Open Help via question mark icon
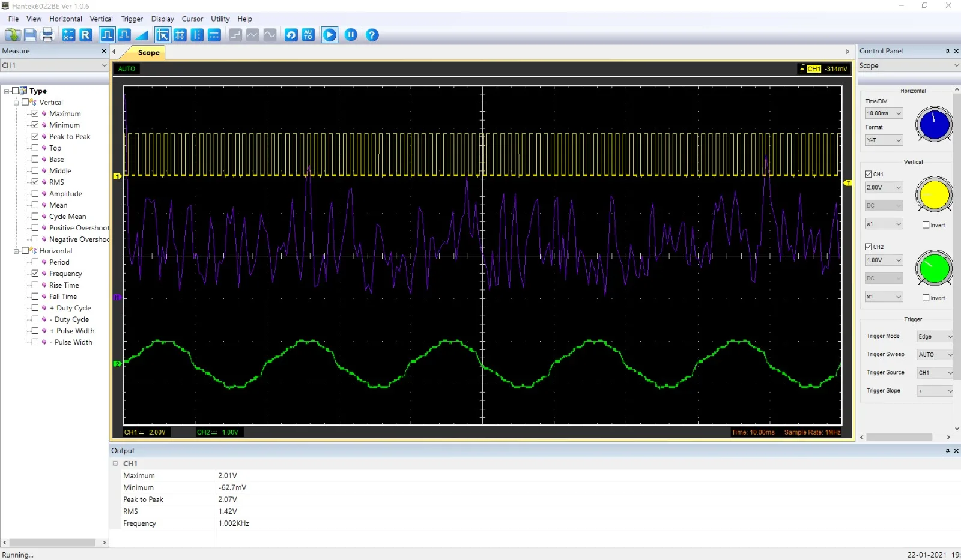 point(372,35)
